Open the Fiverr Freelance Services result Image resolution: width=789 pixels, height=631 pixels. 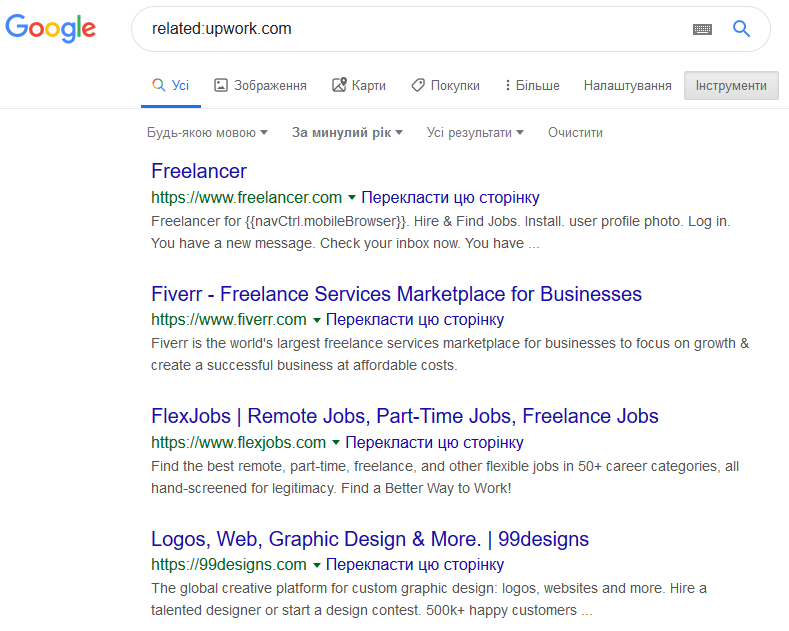[397, 294]
